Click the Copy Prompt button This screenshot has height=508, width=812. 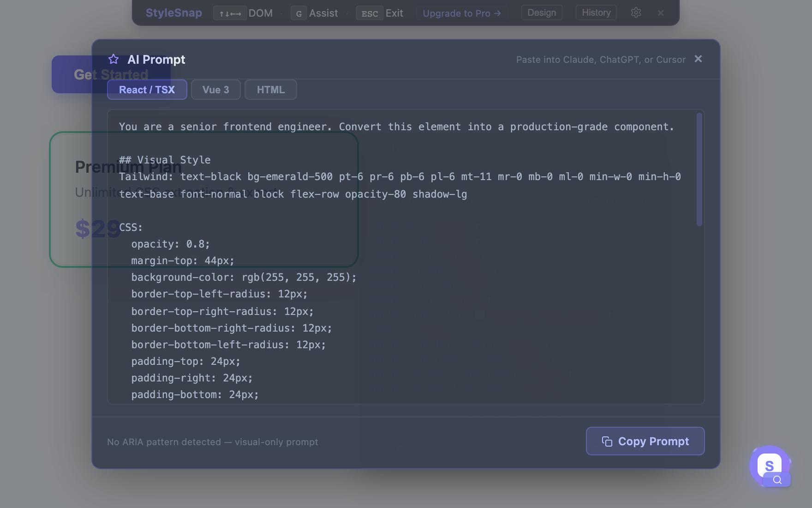[x=645, y=441]
